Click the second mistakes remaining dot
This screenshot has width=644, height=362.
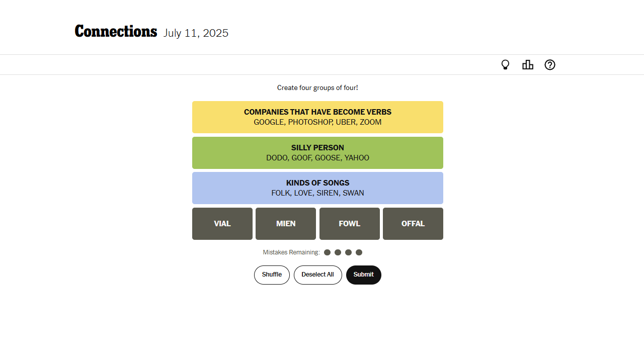click(x=338, y=252)
